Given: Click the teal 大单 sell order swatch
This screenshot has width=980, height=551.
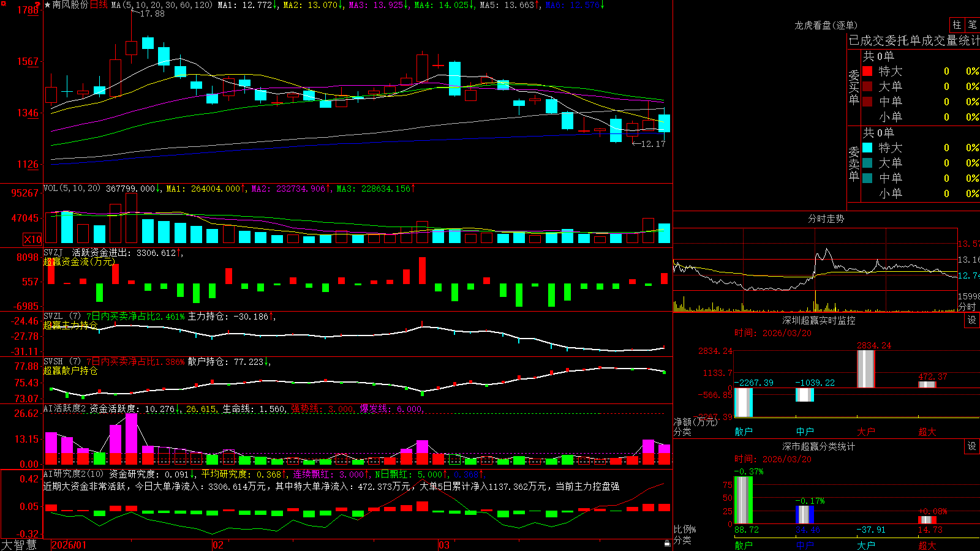Looking at the screenshot, I should coord(867,163).
